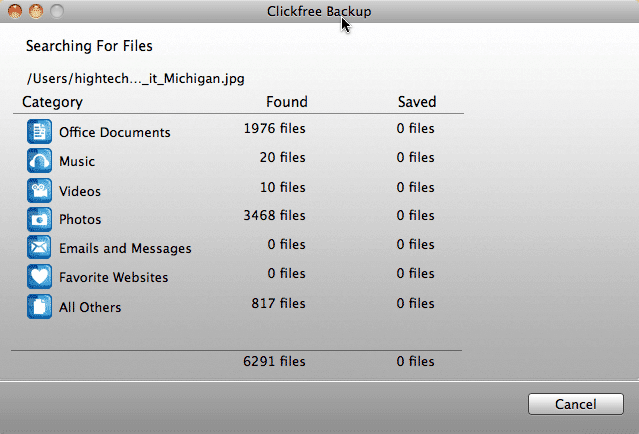Select the Office Documents row label
The image size is (639, 434).
(114, 133)
